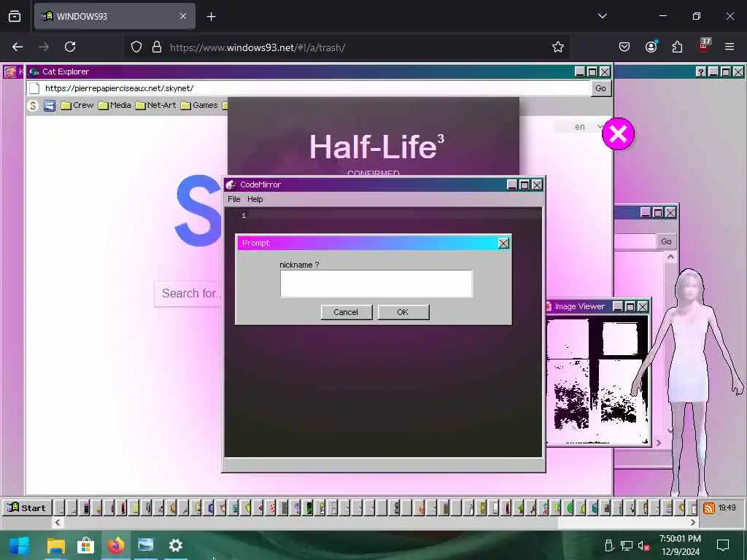
Task: Open the Windows Start menu logo
Action: [x=20, y=545]
